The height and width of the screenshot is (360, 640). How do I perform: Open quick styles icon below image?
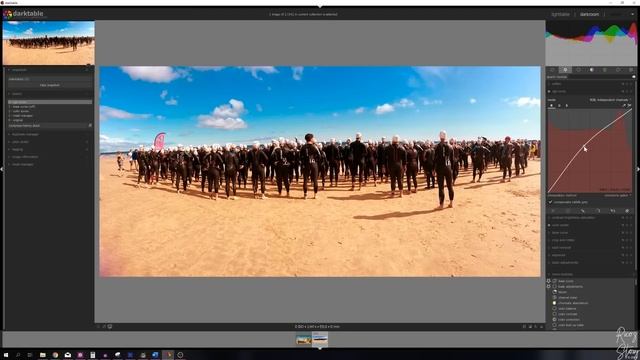[x=104, y=327]
